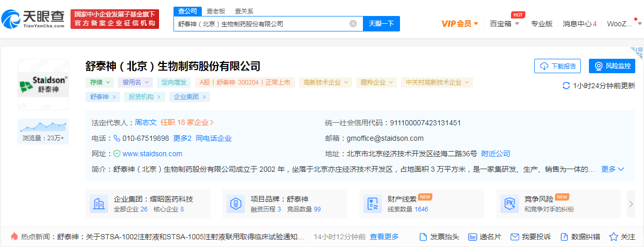Click the 财产线索 yuan icon
Viewport: 644px width, 247px height.
pyautogui.click(x=372, y=204)
